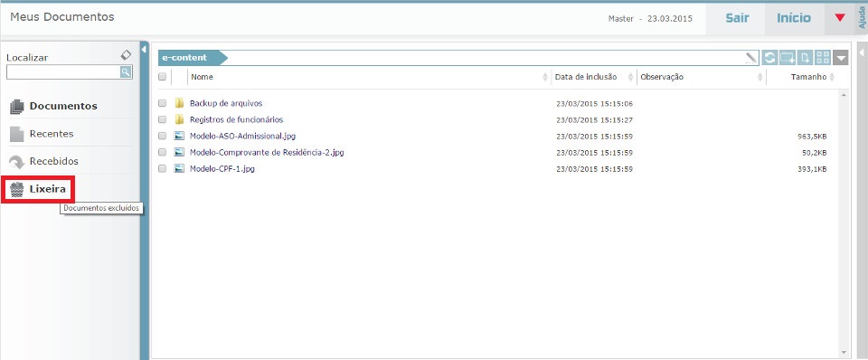The width and height of the screenshot is (868, 360).
Task: Open the Ajuda help side tab
Action: [x=862, y=18]
